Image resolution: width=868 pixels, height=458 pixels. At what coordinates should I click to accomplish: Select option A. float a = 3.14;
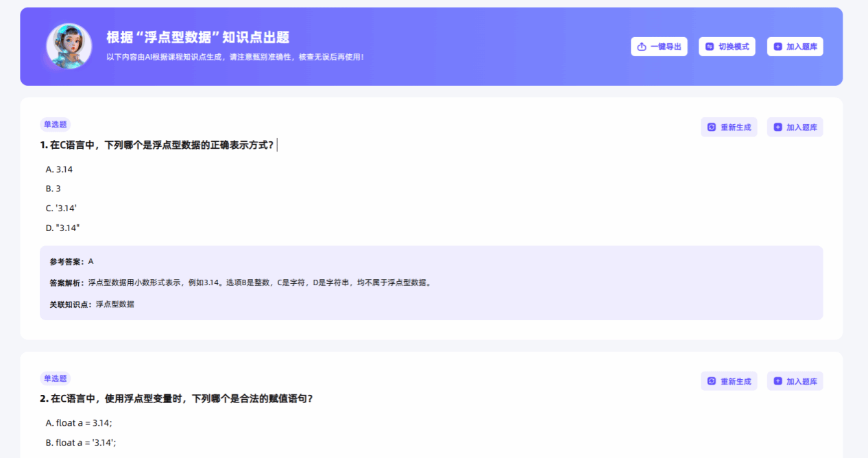pyautogui.click(x=79, y=423)
